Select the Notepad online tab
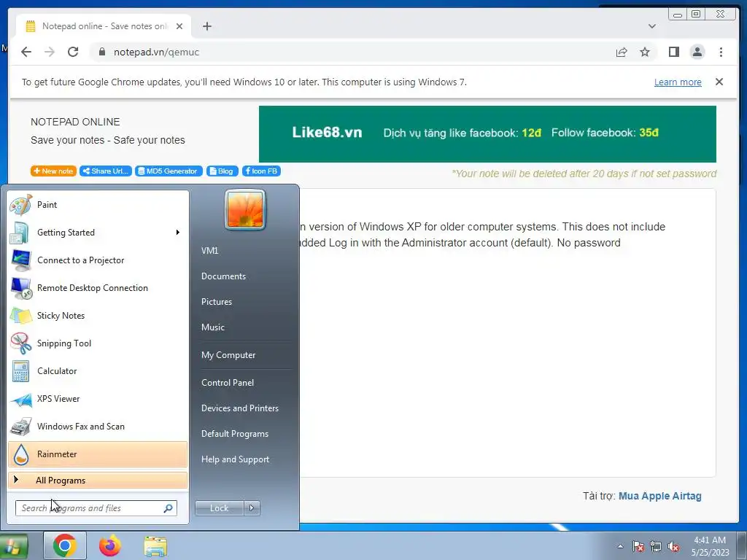This screenshot has width=747, height=560. click(x=104, y=26)
